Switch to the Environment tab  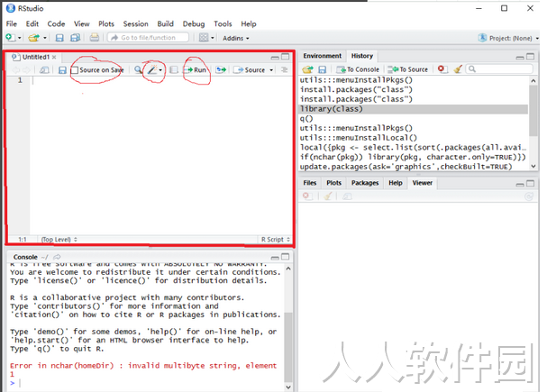(322, 56)
